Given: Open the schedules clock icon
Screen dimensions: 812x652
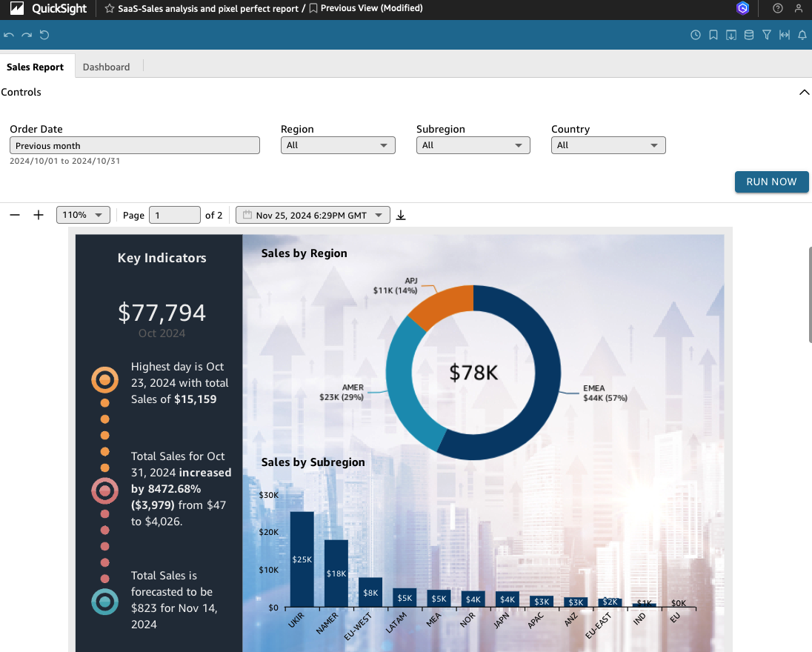Looking at the screenshot, I should (x=696, y=35).
